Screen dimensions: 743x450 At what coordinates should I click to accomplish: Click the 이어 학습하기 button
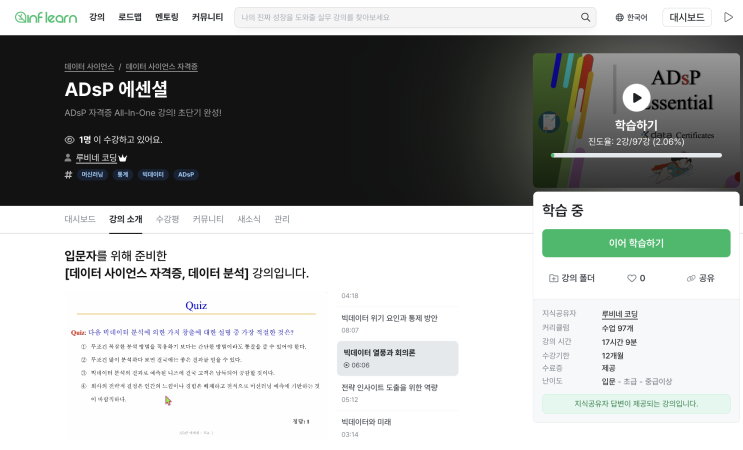(x=636, y=243)
